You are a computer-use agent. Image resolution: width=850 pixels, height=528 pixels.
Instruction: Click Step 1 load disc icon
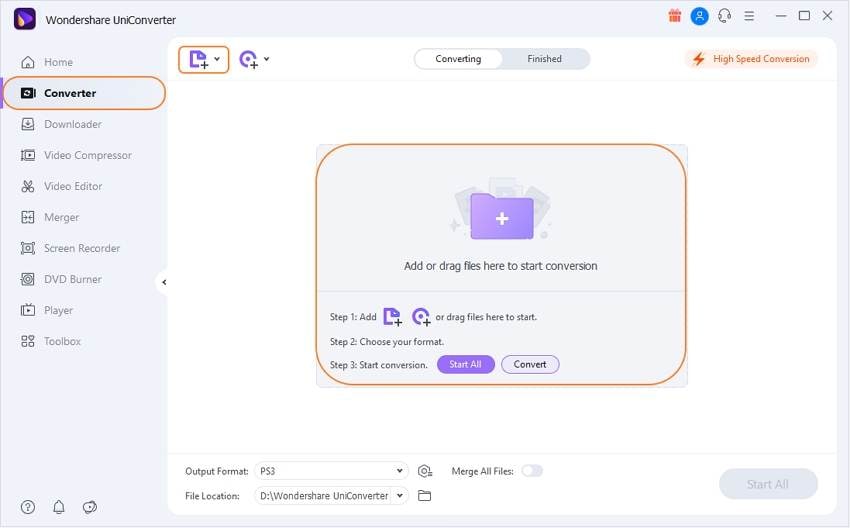[x=421, y=317]
